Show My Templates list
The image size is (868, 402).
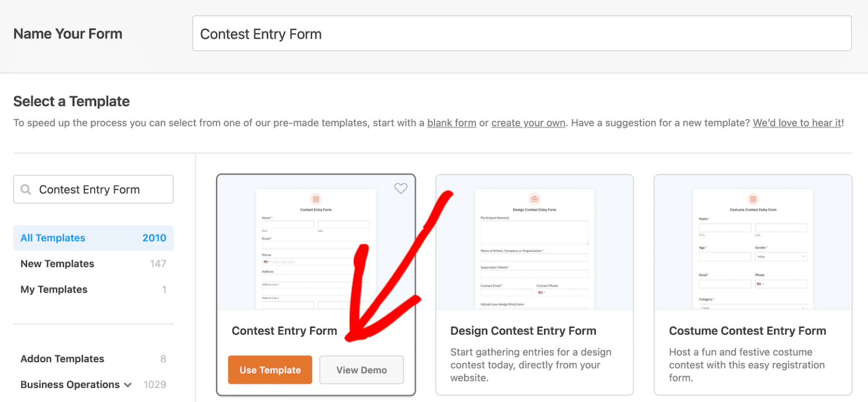click(54, 290)
